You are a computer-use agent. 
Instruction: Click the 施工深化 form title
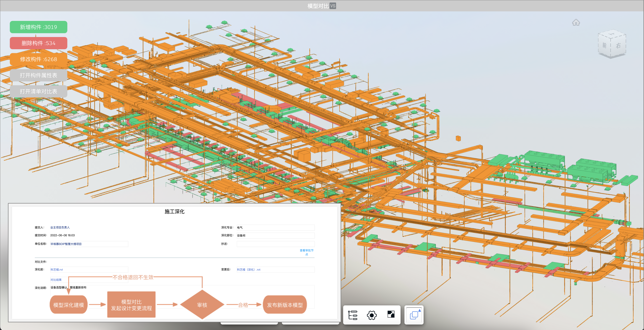tap(175, 211)
